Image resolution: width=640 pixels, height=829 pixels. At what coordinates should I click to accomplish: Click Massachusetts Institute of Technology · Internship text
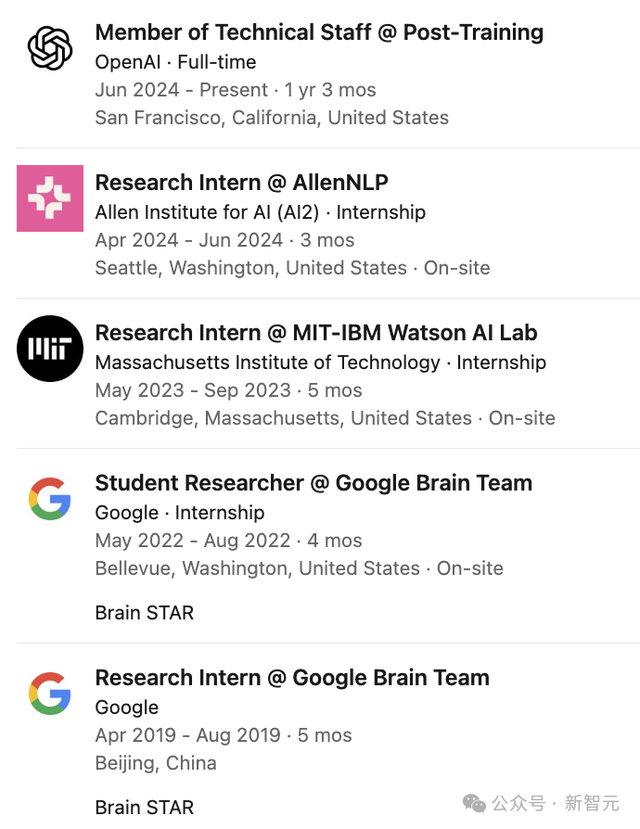point(320,362)
